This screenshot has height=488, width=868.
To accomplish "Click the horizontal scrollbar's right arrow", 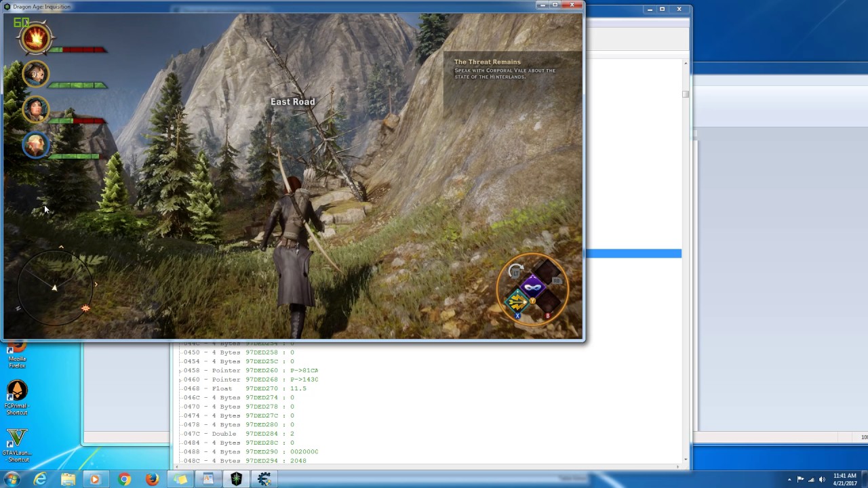I will [678, 466].
